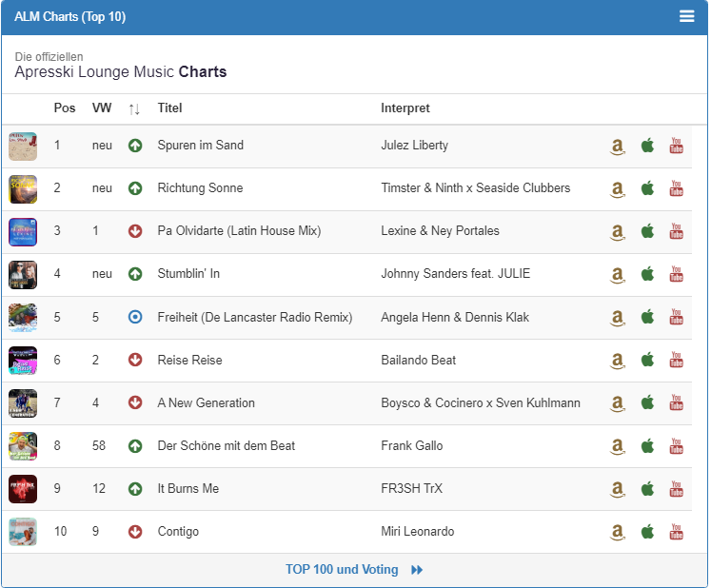This screenshot has height=588, width=711.
Task: Click the Stumblin' In cover thumbnail
Action: pyautogui.click(x=23, y=275)
